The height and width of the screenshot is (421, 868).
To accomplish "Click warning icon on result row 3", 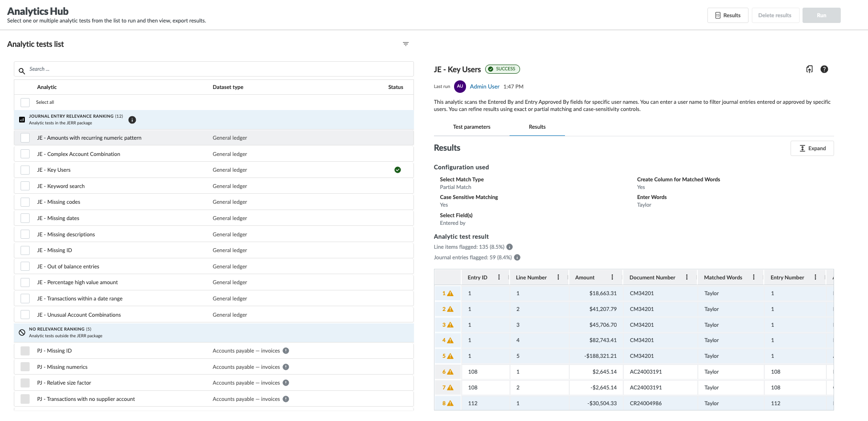I will (x=450, y=325).
